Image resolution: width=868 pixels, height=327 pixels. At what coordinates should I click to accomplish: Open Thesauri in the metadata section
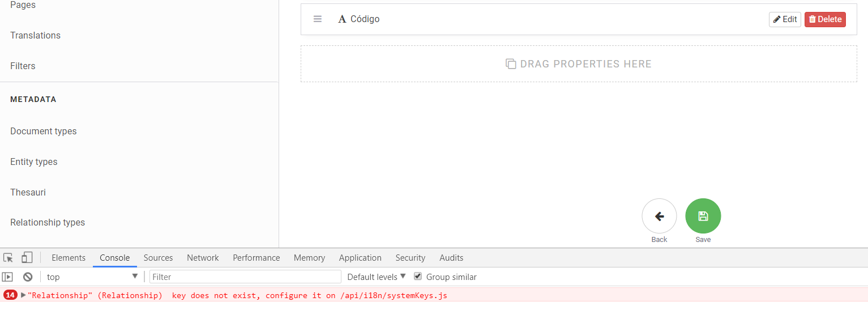(28, 192)
